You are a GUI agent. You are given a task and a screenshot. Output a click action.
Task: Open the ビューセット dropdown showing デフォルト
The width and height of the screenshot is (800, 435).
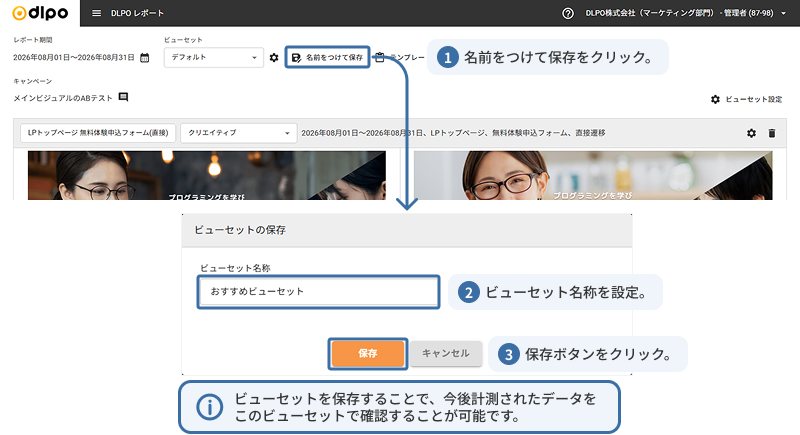pos(214,58)
